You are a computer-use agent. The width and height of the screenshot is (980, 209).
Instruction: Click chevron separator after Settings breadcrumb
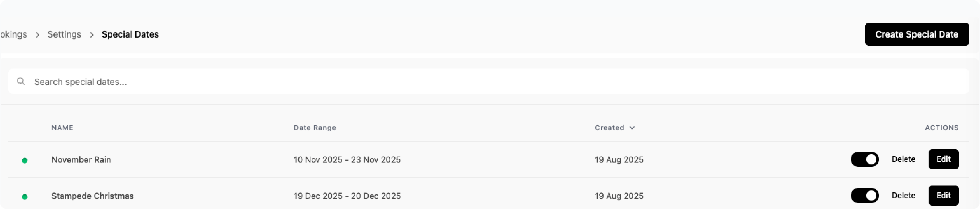click(92, 35)
